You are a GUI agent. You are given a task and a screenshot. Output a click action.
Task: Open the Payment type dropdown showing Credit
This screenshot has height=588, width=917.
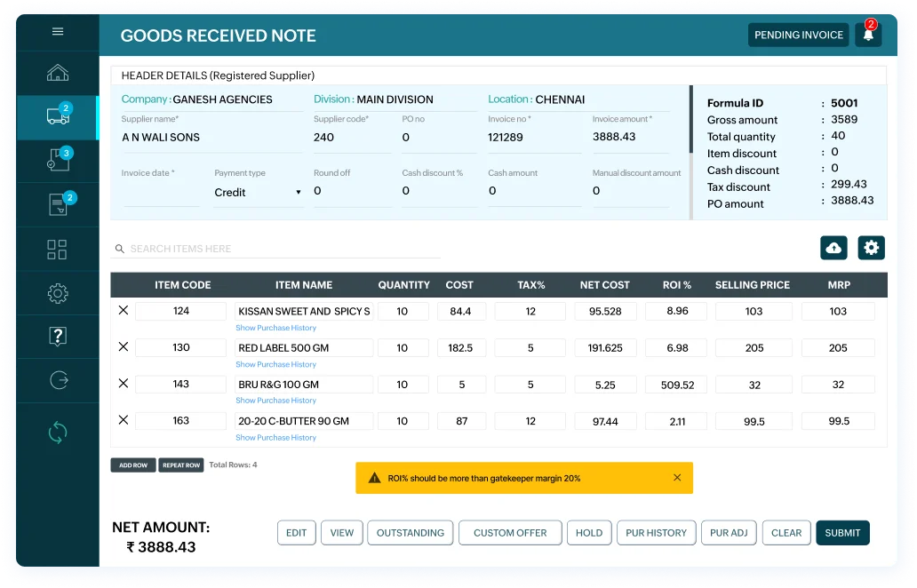(x=256, y=192)
